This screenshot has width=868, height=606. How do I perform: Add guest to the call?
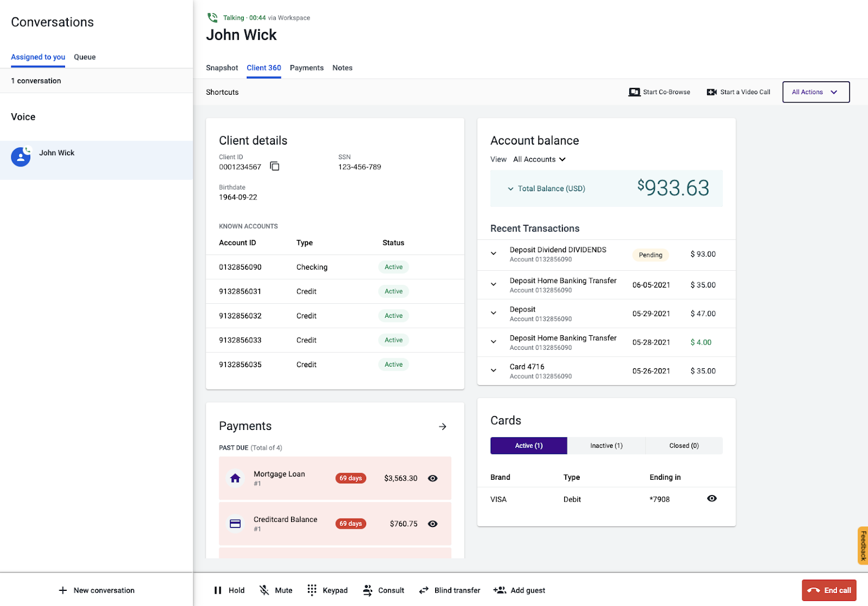click(x=519, y=590)
